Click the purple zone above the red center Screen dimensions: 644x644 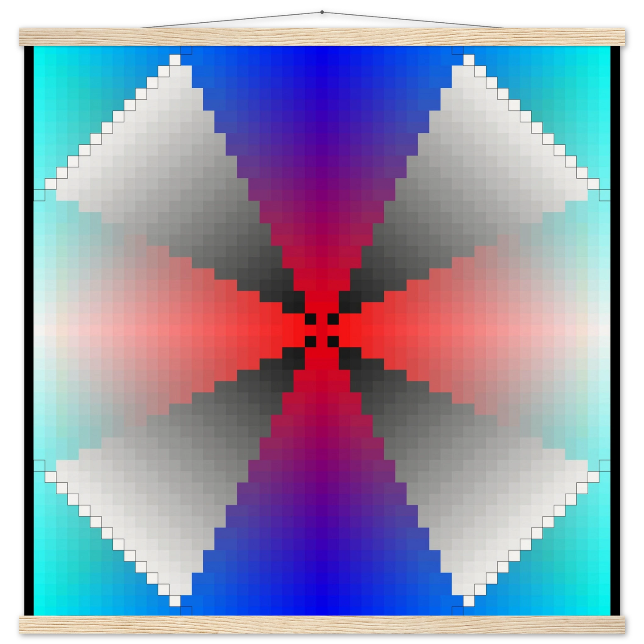pos(322,201)
